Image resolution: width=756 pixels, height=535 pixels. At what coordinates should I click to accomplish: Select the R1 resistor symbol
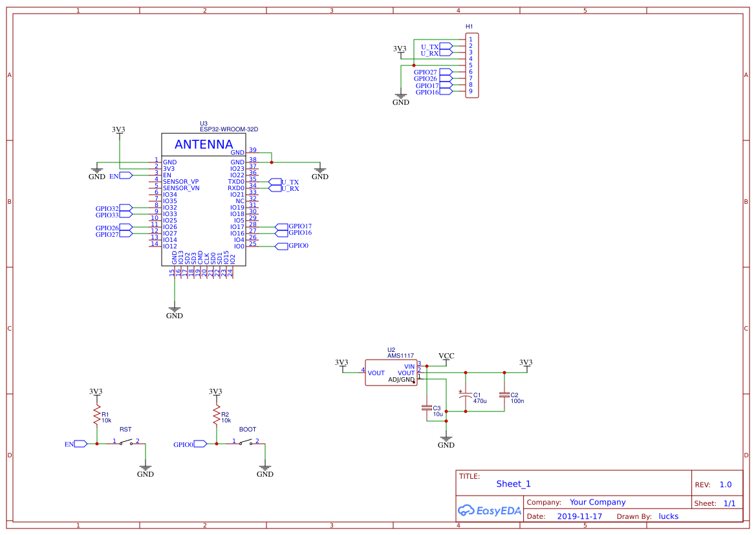tap(96, 415)
